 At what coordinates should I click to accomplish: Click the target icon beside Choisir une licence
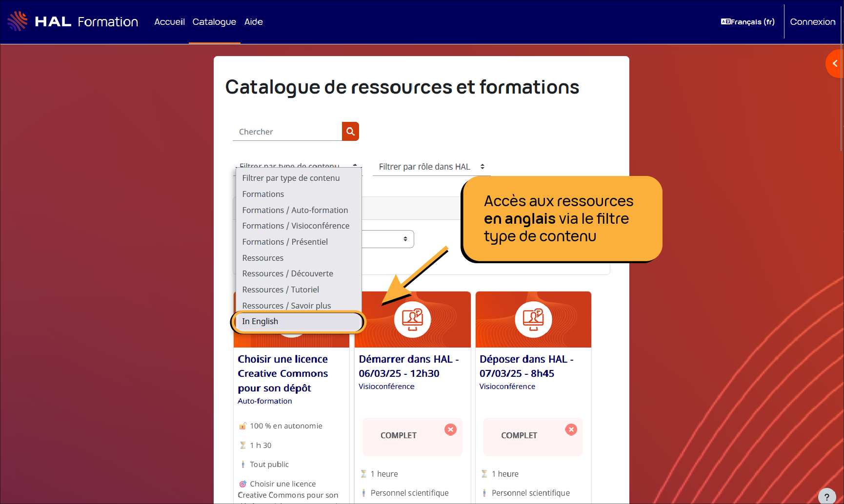pyautogui.click(x=243, y=484)
